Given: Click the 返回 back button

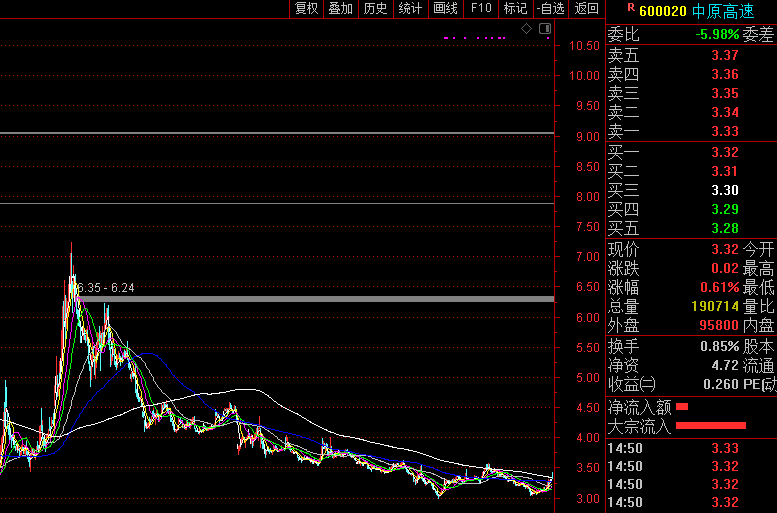Looking at the screenshot, I should (x=586, y=8).
